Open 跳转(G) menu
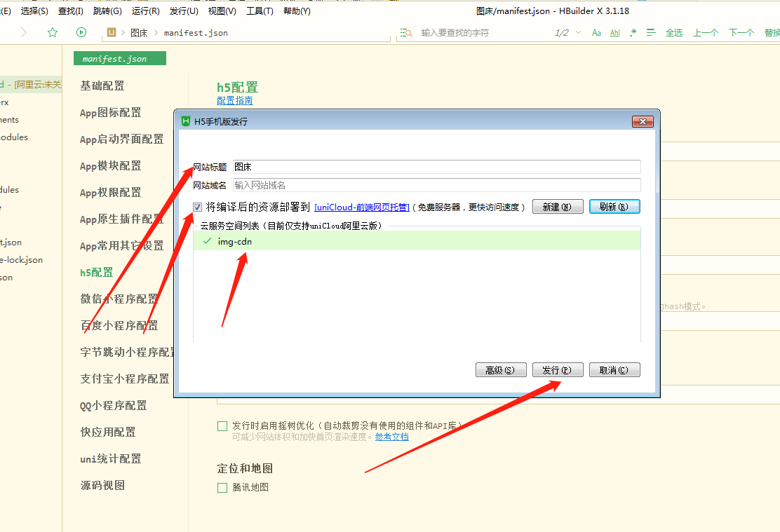The height and width of the screenshot is (532, 780). (x=107, y=11)
